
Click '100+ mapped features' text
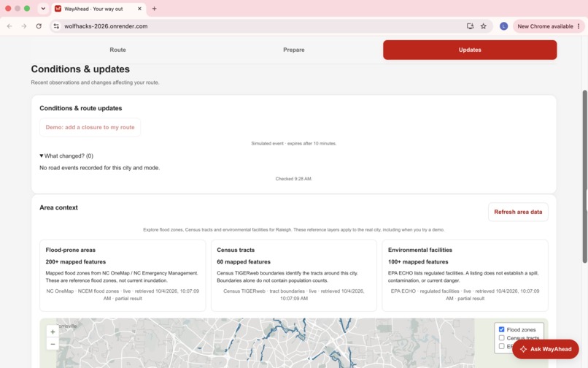tap(418, 261)
